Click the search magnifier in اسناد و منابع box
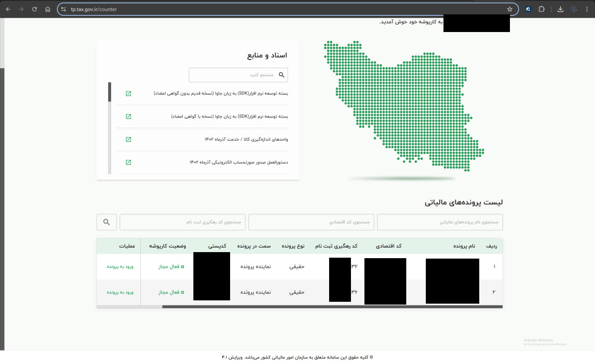This screenshot has height=364, width=595. point(281,75)
